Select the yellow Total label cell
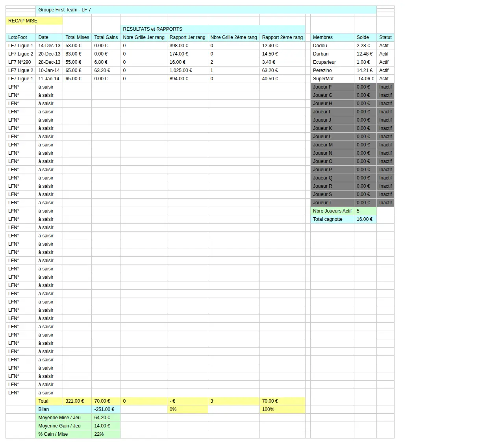The width and height of the screenshot is (504, 444). click(49, 401)
